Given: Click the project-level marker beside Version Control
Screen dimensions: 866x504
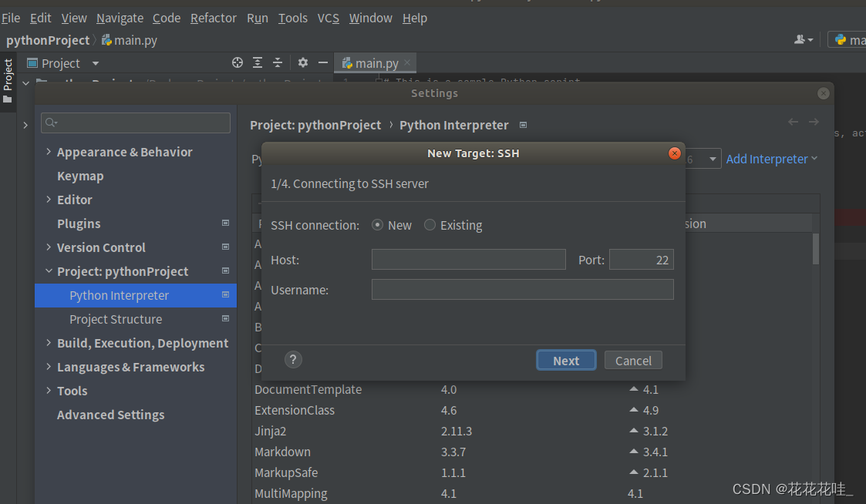Looking at the screenshot, I should (x=225, y=247).
